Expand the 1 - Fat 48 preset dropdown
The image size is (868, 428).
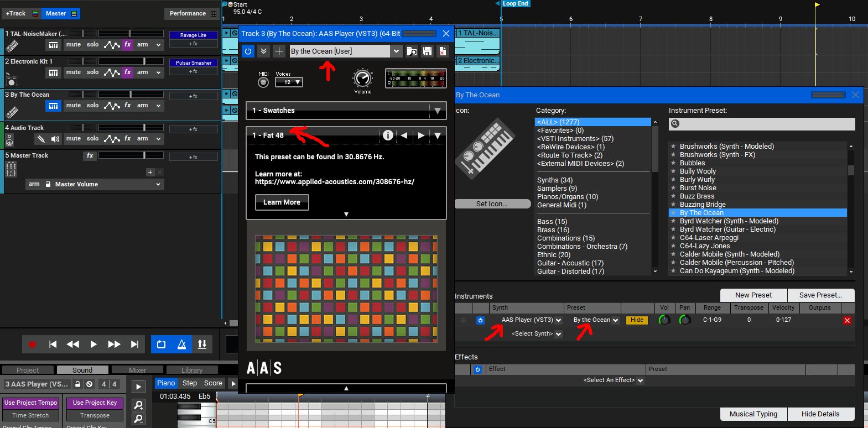(438, 135)
